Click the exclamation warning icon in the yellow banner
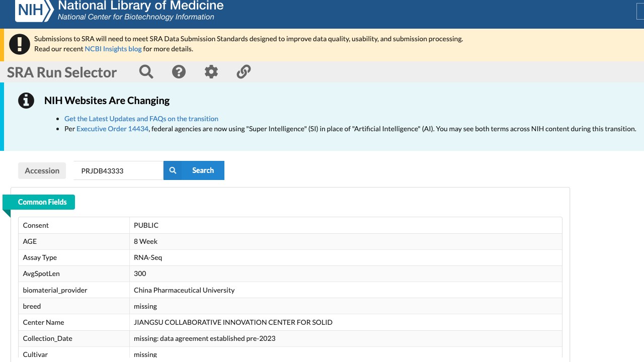The height and width of the screenshot is (362, 644). click(x=20, y=44)
